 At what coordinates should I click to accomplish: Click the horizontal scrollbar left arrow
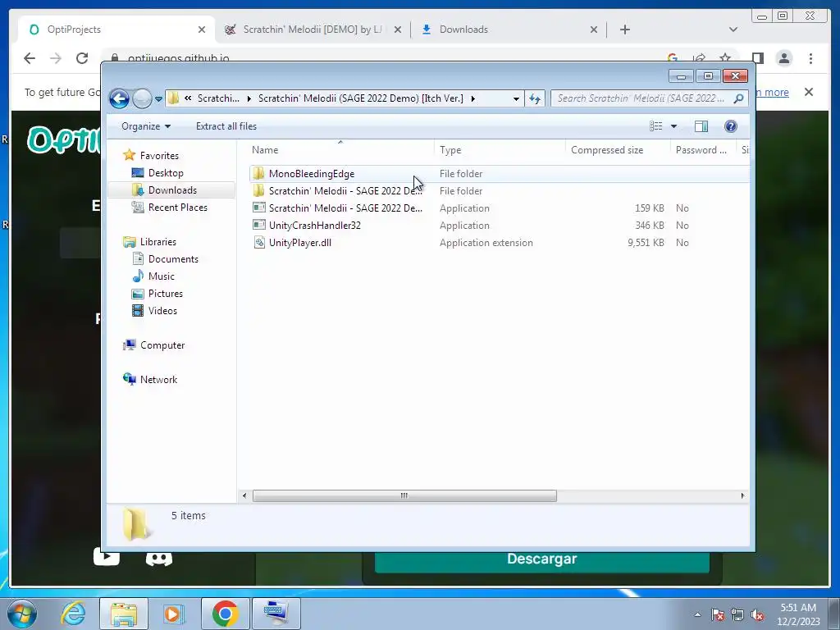coord(244,496)
